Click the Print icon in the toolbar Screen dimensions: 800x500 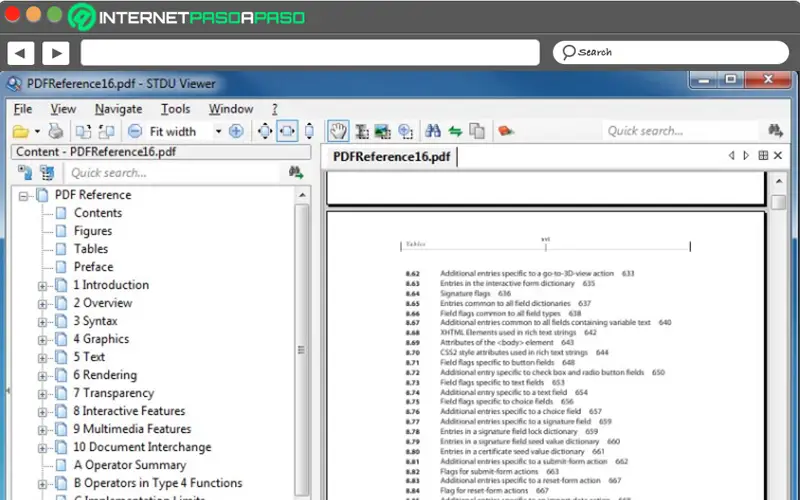(x=56, y=131)
